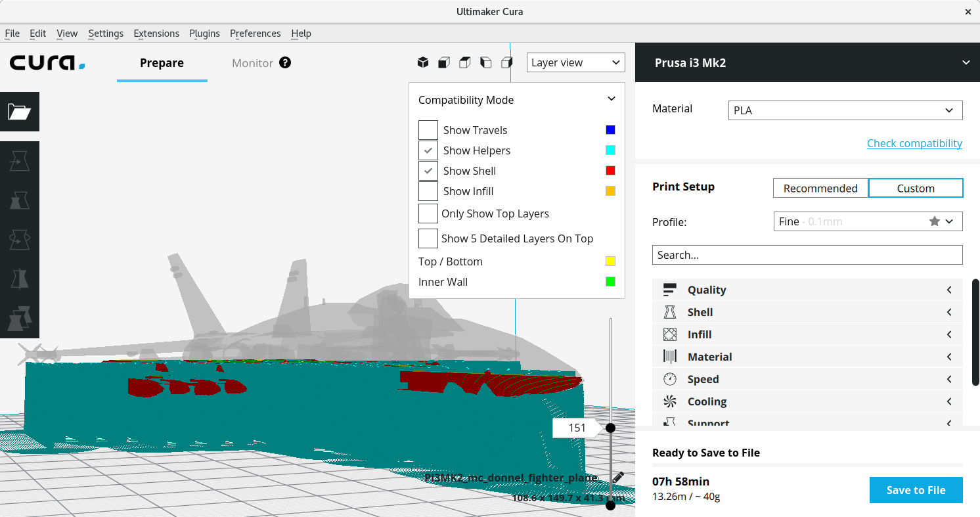The width and height of the screenshot is (980, 517).
Task: Open the Preferences menu
Action: [x=256, y=34]
